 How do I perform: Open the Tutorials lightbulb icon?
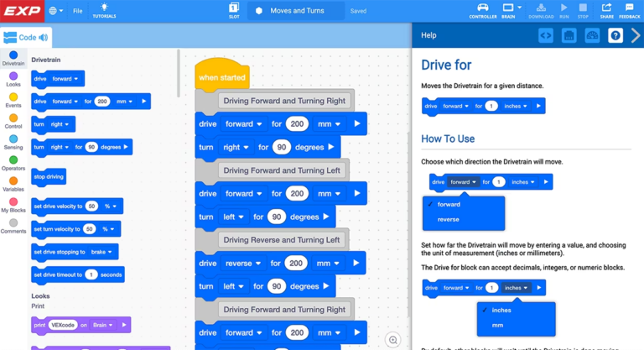point(104,10)
